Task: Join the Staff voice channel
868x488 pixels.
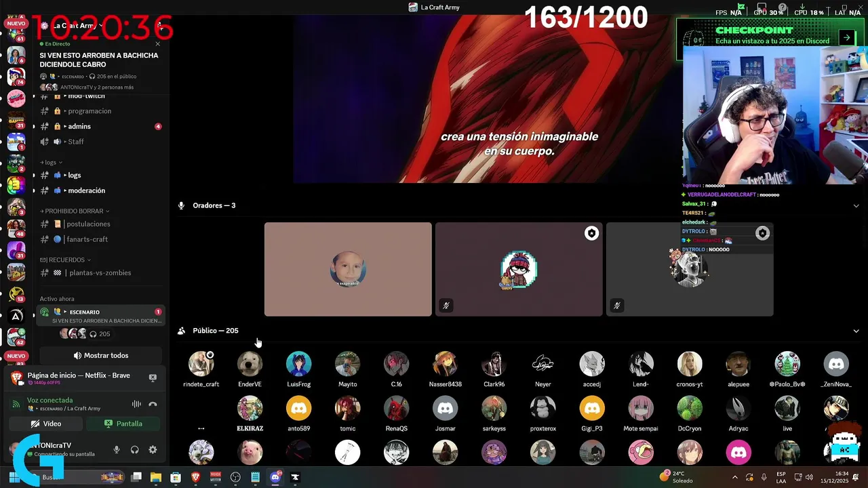Action: tap(101, 142)
